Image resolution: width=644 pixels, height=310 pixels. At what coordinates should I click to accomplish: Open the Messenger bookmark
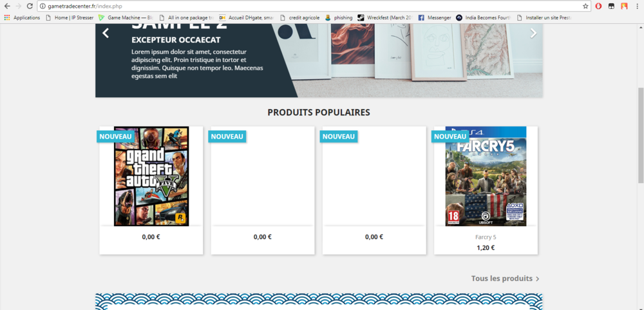point(435,17)
